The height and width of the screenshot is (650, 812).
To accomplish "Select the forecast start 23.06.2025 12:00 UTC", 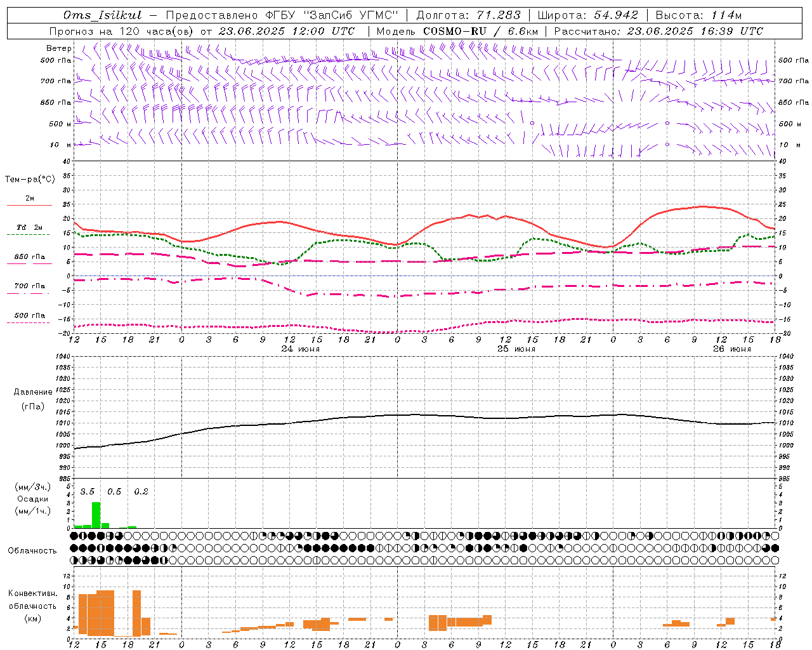I will pyautogui.click(x=286, y=31).
